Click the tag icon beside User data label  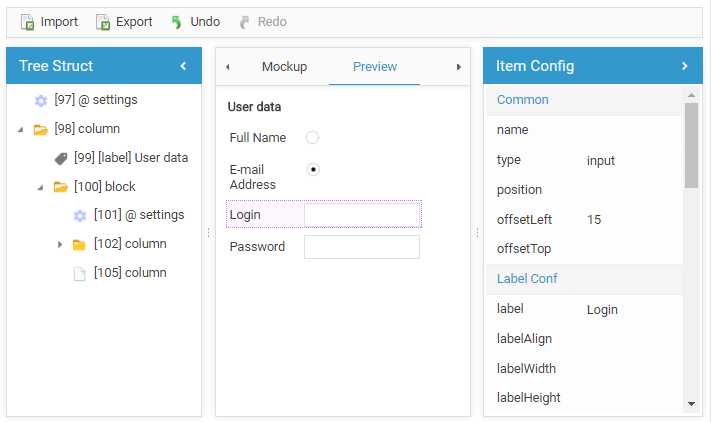point(61,158)
